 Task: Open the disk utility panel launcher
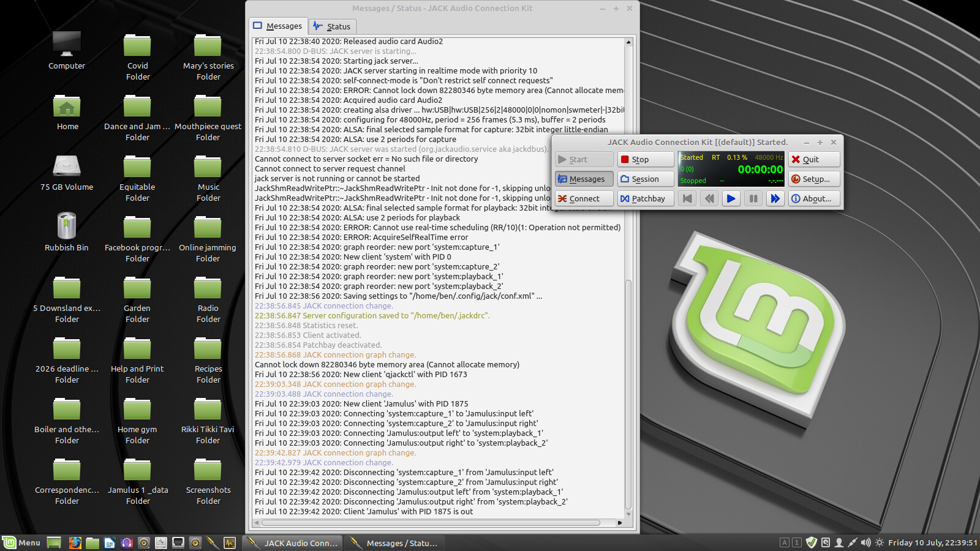(161, 542)
